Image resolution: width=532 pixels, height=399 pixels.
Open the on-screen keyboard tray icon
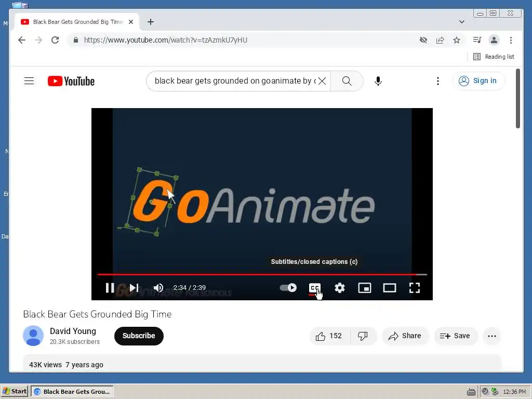471,392
